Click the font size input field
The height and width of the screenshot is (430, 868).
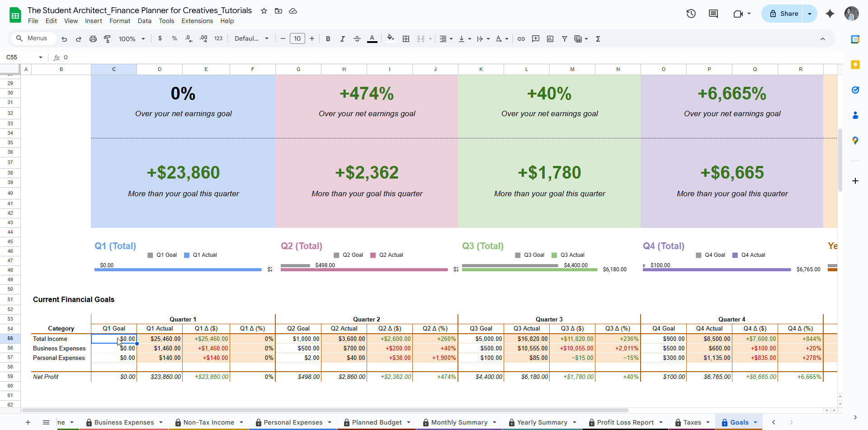tap(297, 39)
